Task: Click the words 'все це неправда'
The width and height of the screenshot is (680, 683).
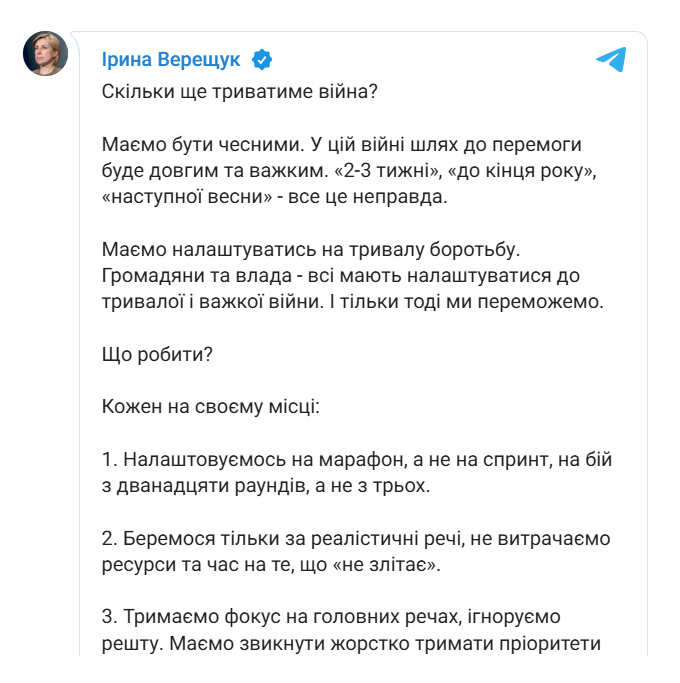Action: 368,197
